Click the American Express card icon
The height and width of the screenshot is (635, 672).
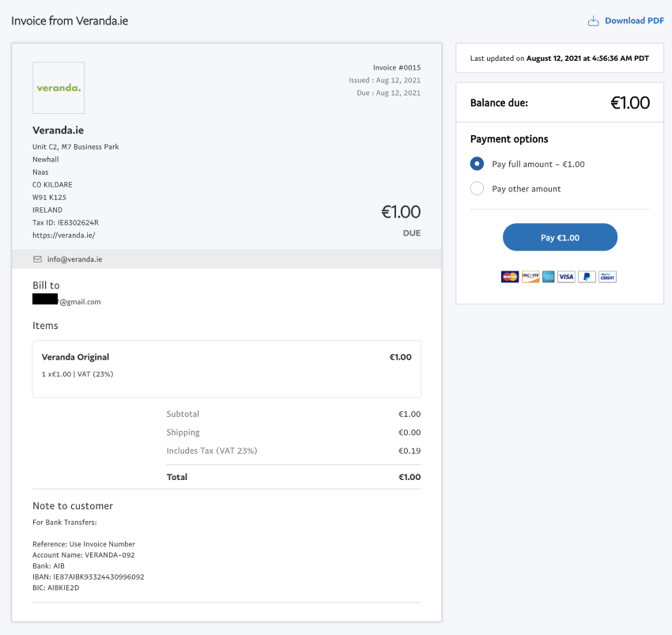(548, 277)
